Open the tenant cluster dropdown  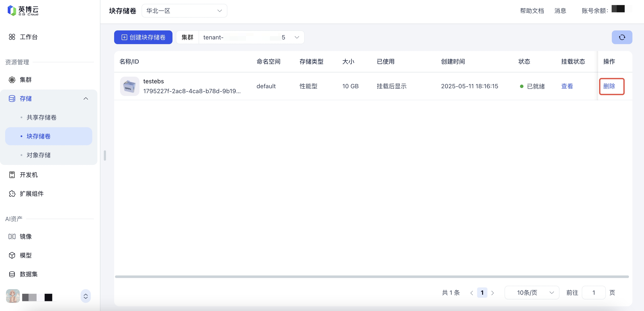pyautogui.click(x=251, y=37)
